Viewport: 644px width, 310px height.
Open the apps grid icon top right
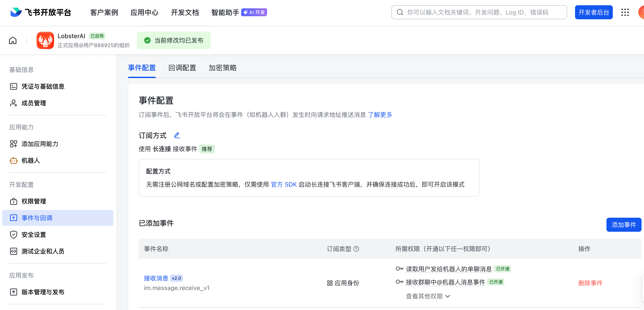625,12
